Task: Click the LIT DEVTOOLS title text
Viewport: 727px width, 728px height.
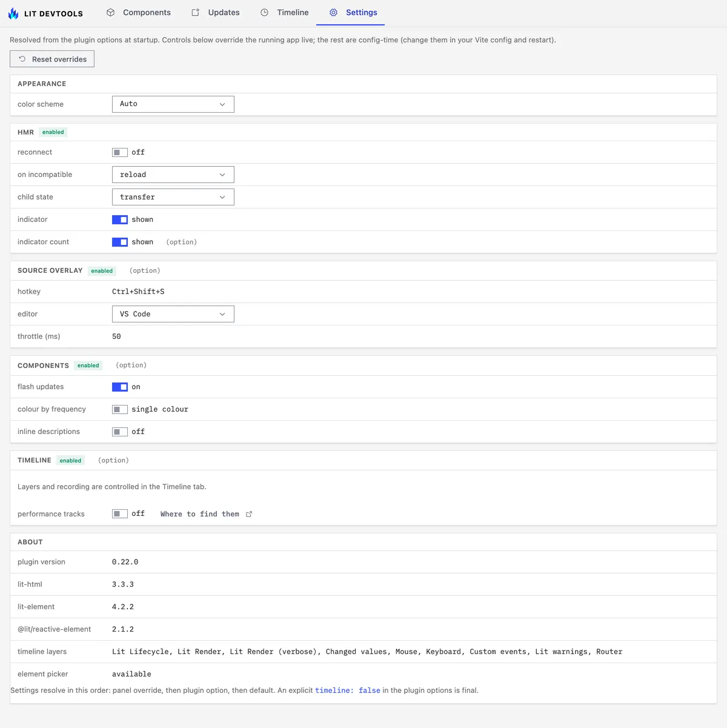Action: pos(53,13)
